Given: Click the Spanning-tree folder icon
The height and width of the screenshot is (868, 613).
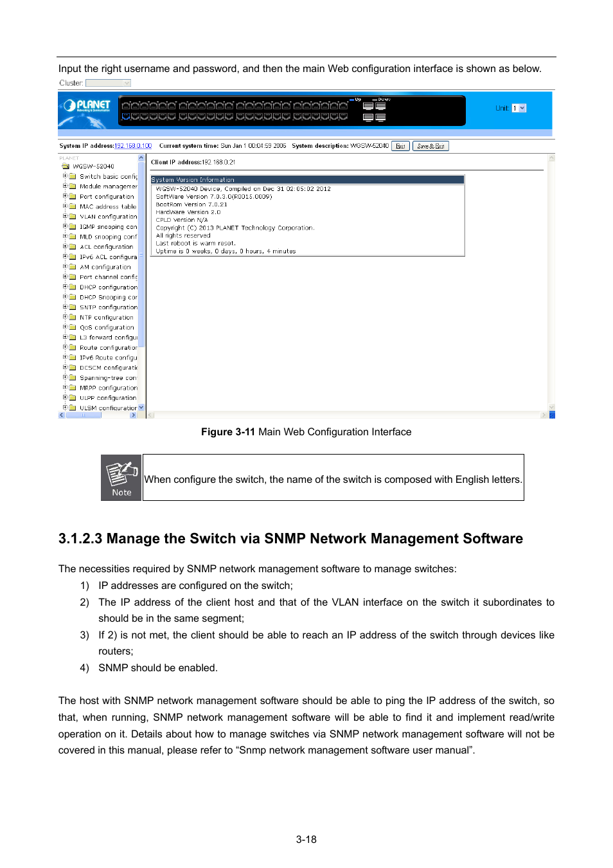Looking at the screenshot, I should pos(73,378).
